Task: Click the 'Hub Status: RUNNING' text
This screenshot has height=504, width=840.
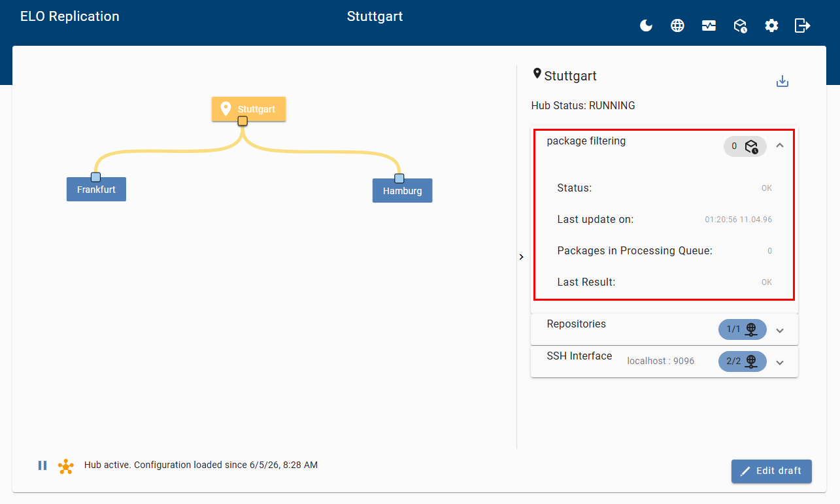Action: (x=583, y=105)
